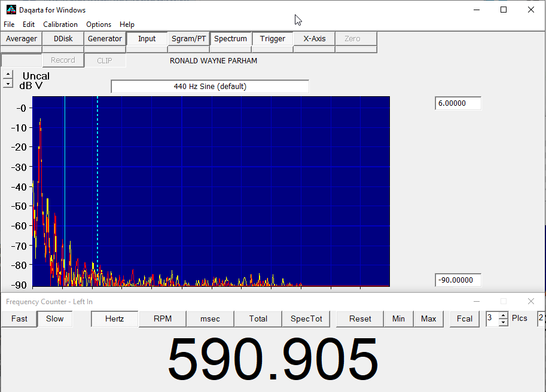Select Slow frequency counter mode

click(x=54, y=319)
